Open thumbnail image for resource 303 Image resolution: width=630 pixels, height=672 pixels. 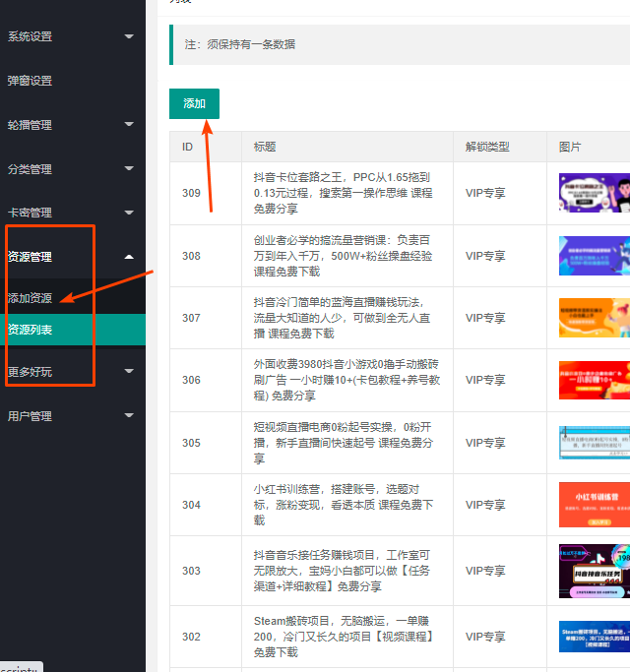click(595, 571)
